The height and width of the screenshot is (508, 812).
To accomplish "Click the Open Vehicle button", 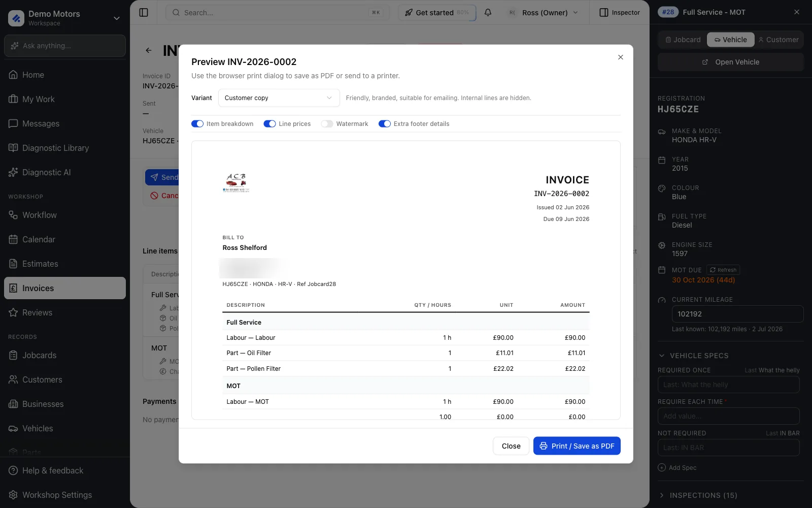I will (731, 62).
